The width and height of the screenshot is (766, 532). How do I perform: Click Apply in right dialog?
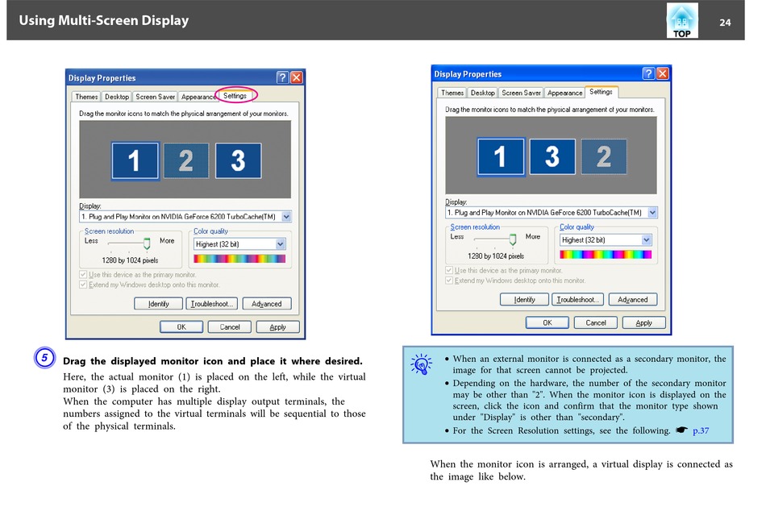[644, 323]
